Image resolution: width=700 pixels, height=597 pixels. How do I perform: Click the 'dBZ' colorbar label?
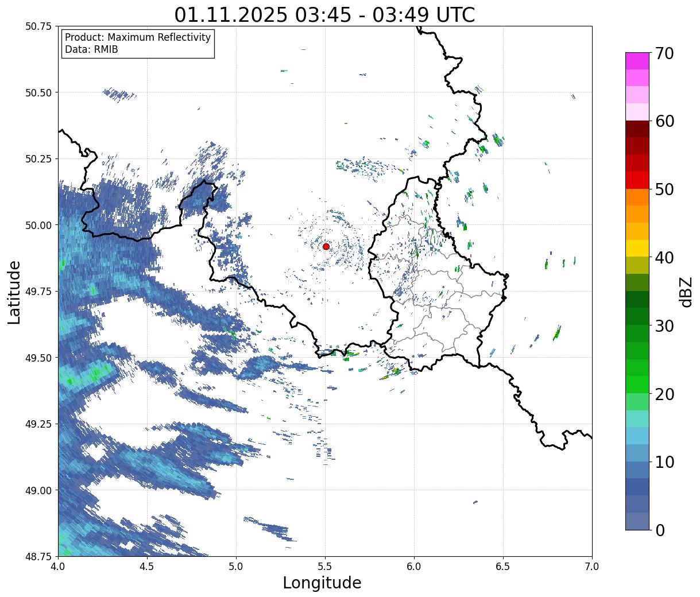click(686, 291)
